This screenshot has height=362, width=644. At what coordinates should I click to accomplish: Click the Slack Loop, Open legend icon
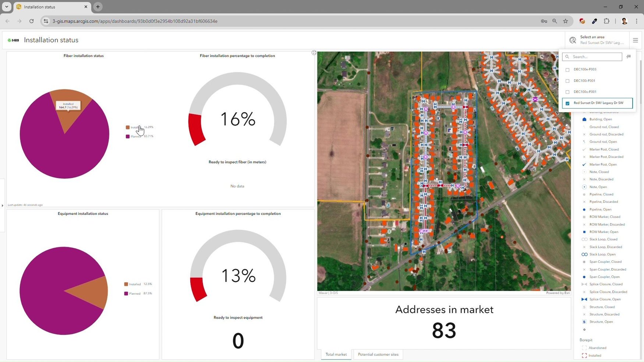coord(584,254)
